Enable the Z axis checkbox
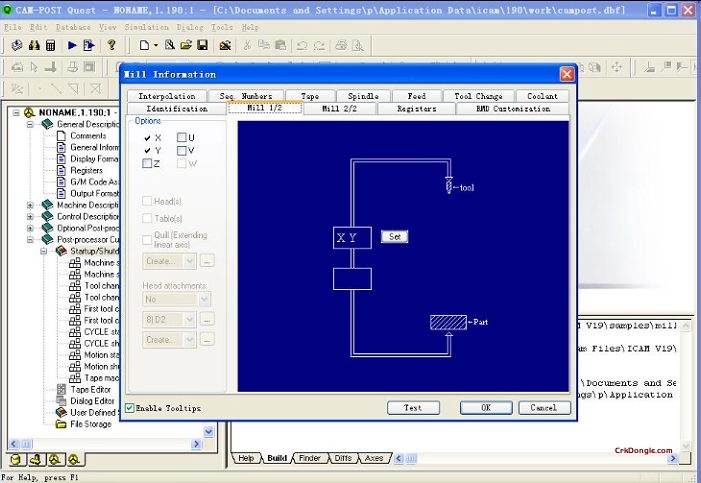 click(147, 163)
